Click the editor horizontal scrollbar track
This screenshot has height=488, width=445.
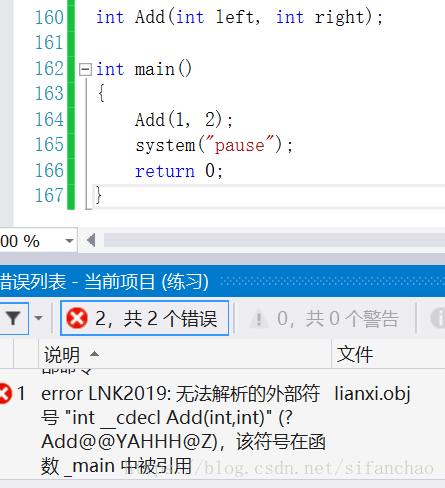click(274, 240)
